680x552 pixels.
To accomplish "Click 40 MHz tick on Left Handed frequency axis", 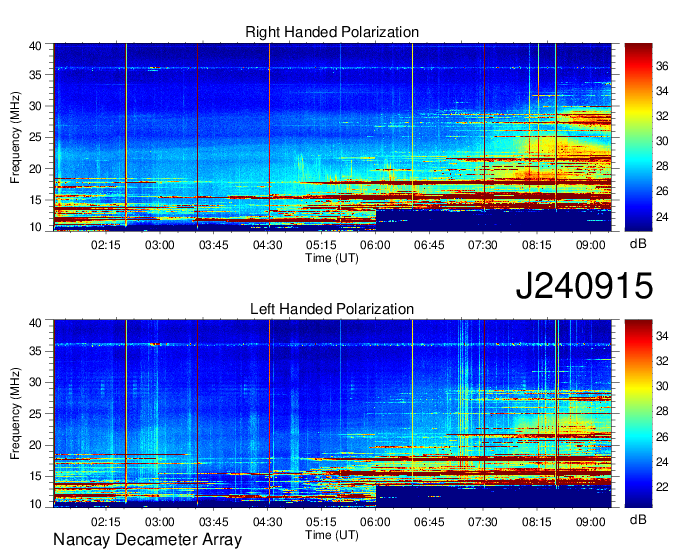I will click(x=36, y=323).
